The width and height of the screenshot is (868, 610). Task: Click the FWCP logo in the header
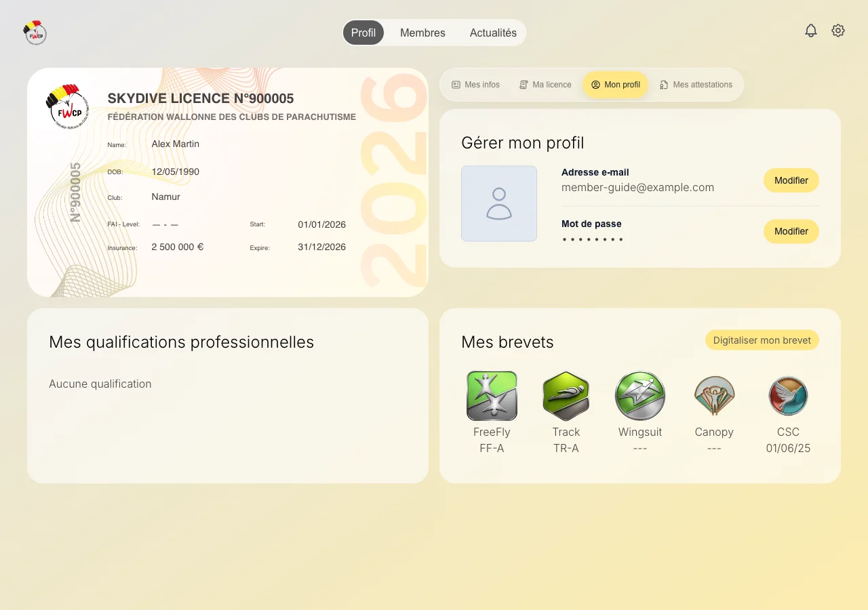(35, 32)
